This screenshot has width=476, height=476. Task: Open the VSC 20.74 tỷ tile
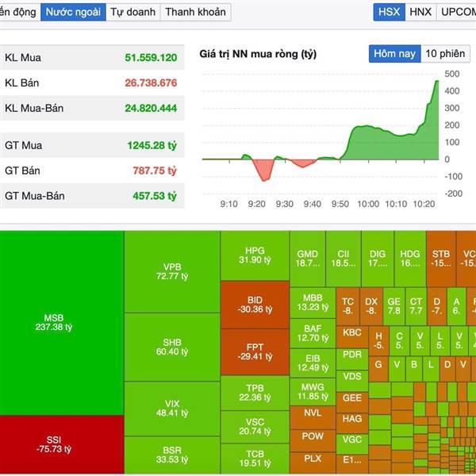[x=255, y=427]
